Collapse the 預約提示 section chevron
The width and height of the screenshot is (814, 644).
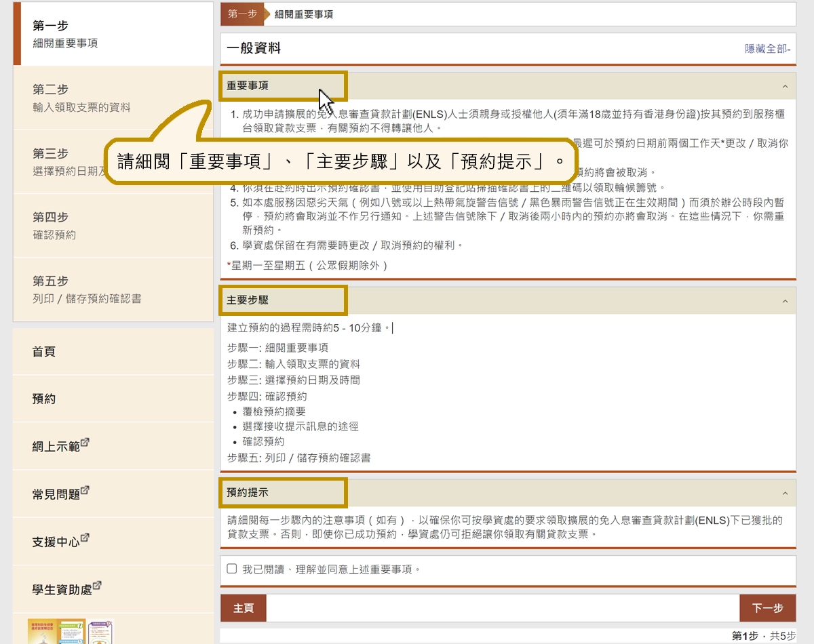(785, 494)
